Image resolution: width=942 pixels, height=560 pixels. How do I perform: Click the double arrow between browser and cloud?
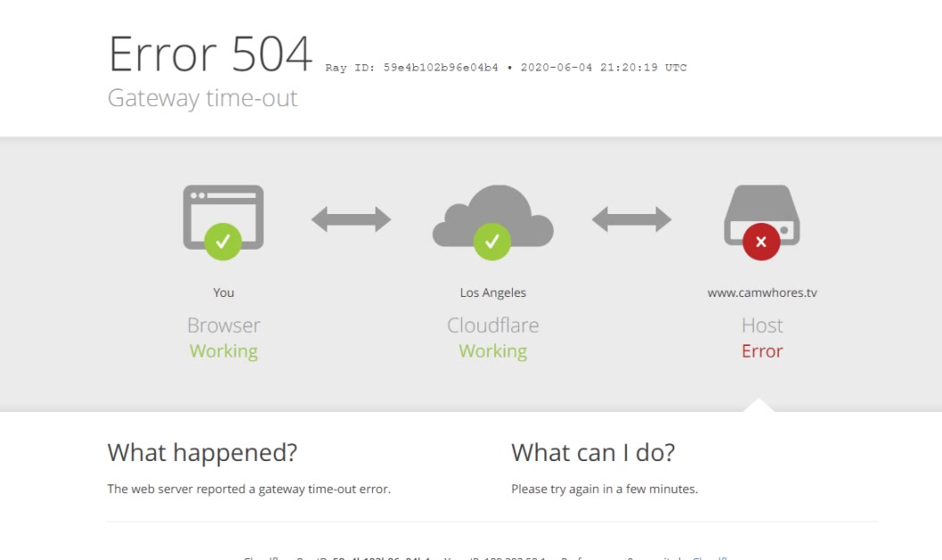tap(351, 219)
